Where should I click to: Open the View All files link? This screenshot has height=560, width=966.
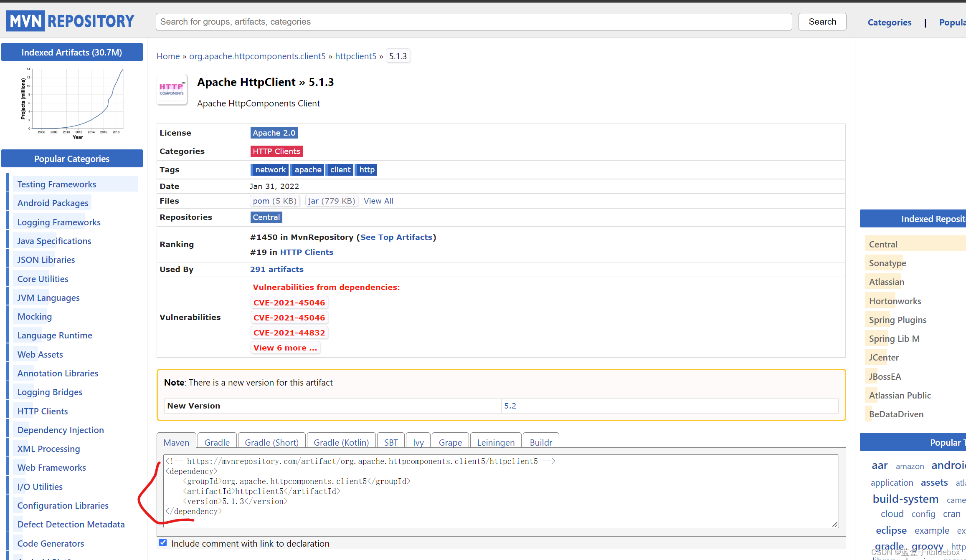click(x=378, y=201)
